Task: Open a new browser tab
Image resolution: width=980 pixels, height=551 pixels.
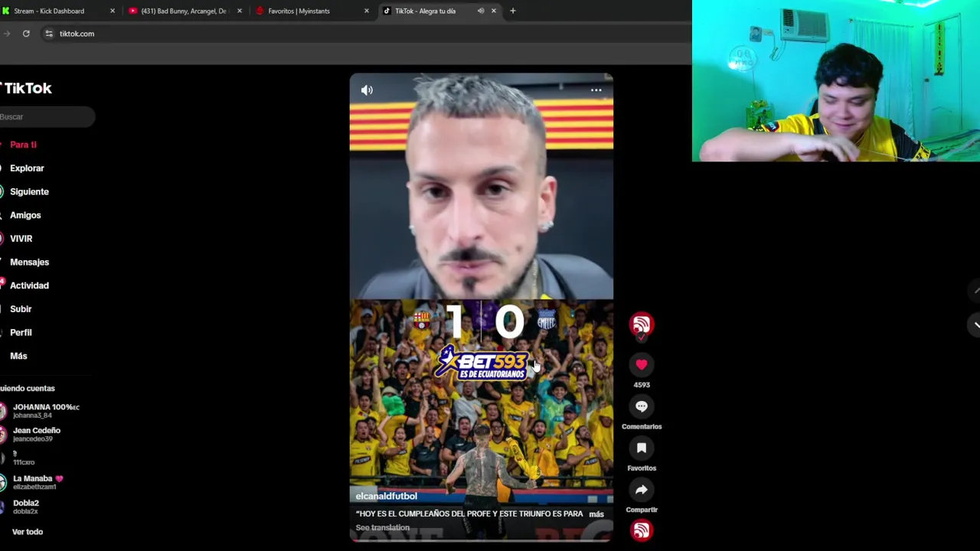Action: click(x=513, y=11)
